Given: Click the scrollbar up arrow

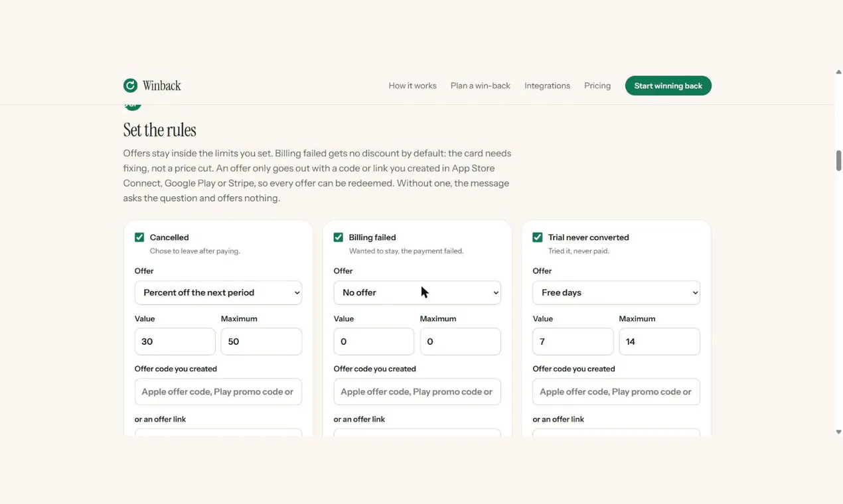Looking at the screenshot, I should (x=839, y=72).
